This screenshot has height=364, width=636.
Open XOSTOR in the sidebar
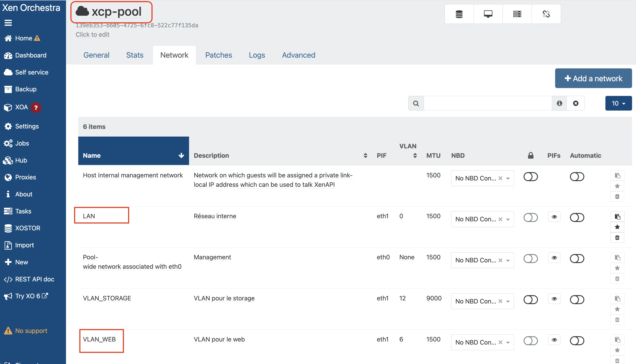point(22,228)
